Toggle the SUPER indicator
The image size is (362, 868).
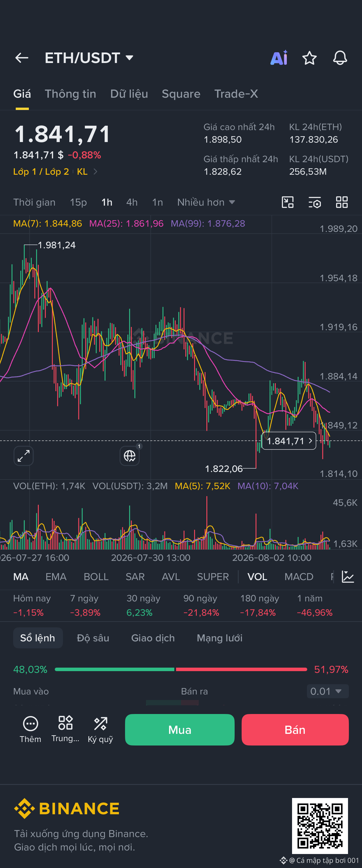pos(213,577)
